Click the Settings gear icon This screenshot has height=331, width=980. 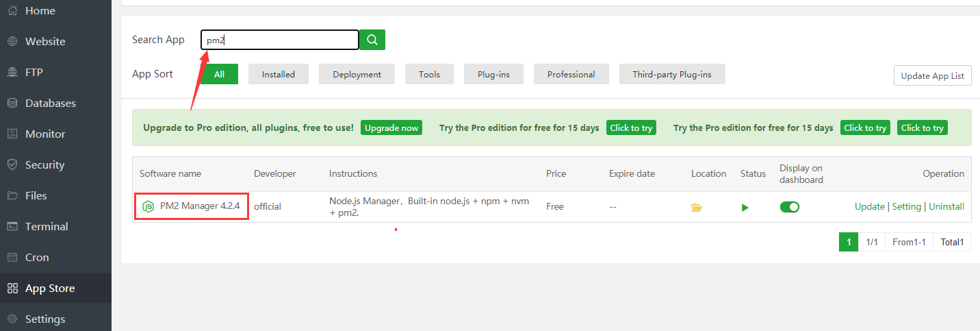pyautogui.click(x=12, y=319)
